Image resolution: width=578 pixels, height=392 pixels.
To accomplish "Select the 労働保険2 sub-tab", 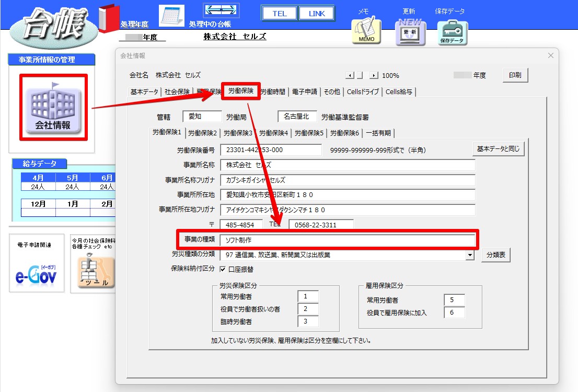I will 202,133.
